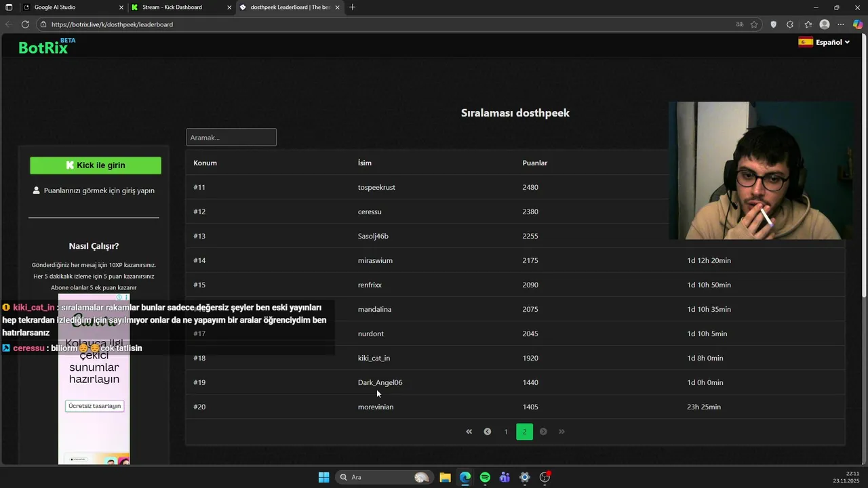Select the dosthpeek LeaderBoard tab

pyautogui.click(x=290, y=7)
